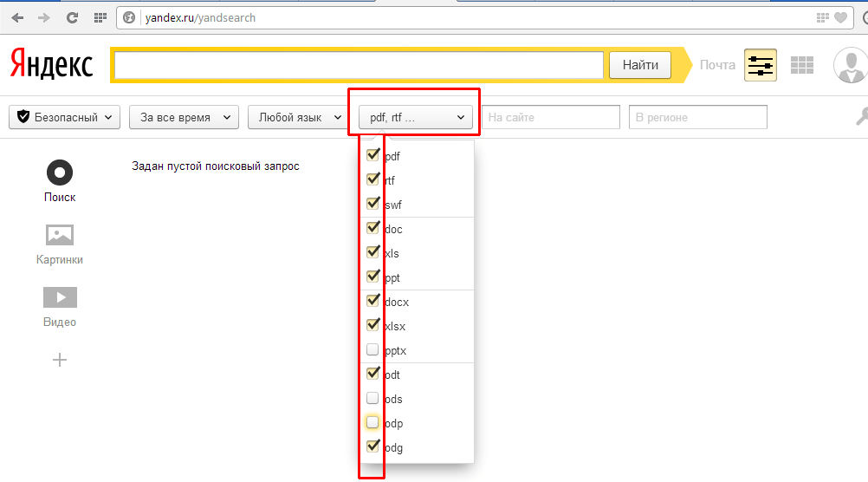868x482 pixels.
Task: Open the browser apps grid icon
Action: click(x=100, y=17)
